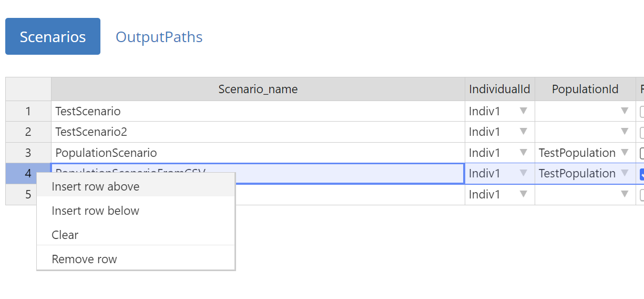The width and height of the screenshot is (644, 299).
Task: Choose Insert row above from context menu
Action: [136, 186]
